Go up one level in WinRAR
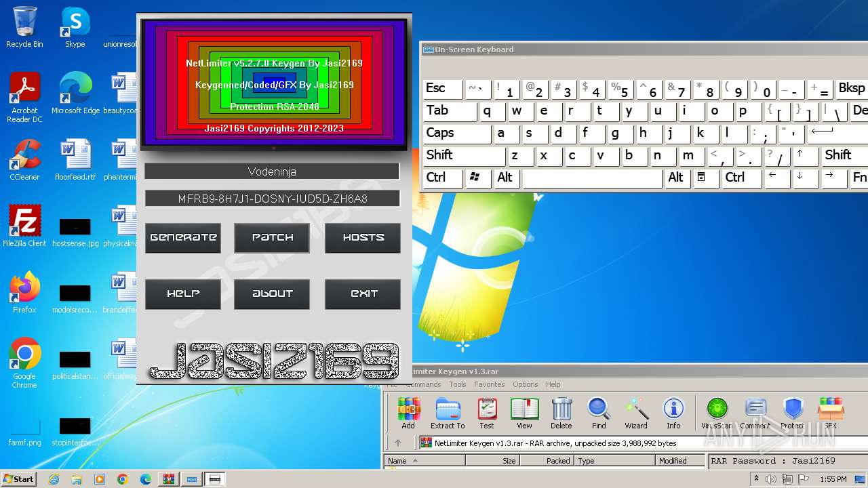Screen dimensions: 868x488 tap(398, 443)
